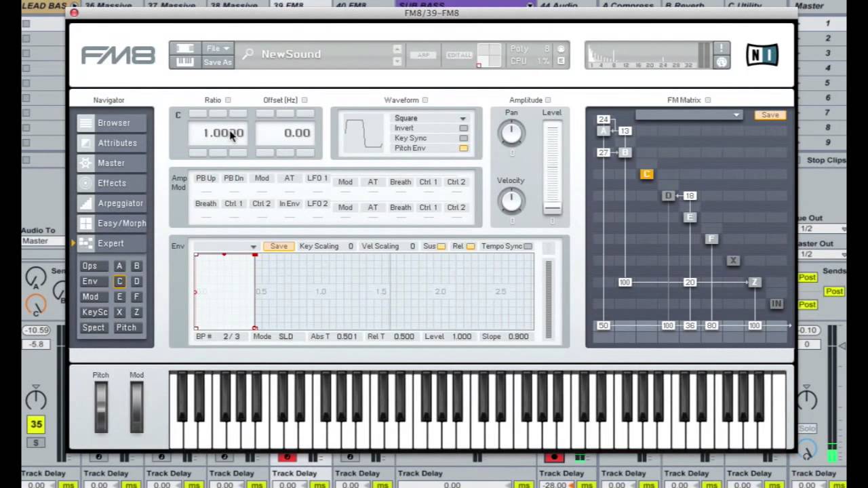Open Ableton Audio To Master dropdown
Image resolution: width=868 pixels, height=488 pixels.
click(x=42, y=241)
